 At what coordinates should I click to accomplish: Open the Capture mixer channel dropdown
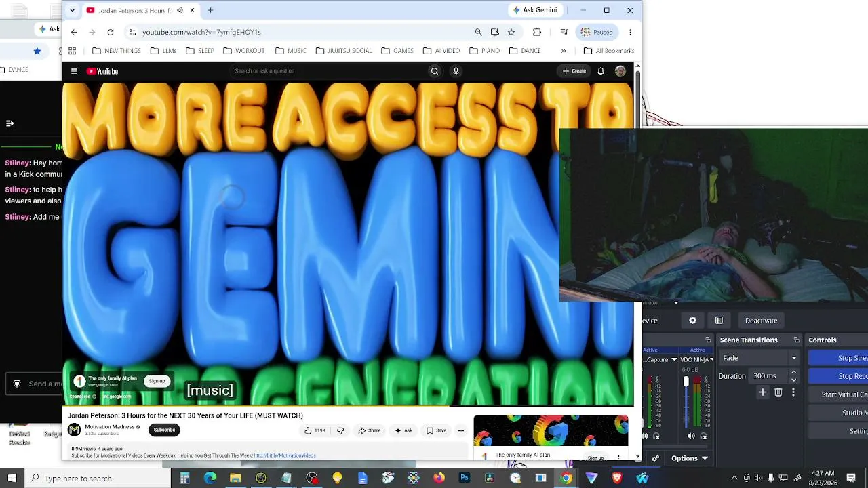point(674,359)
